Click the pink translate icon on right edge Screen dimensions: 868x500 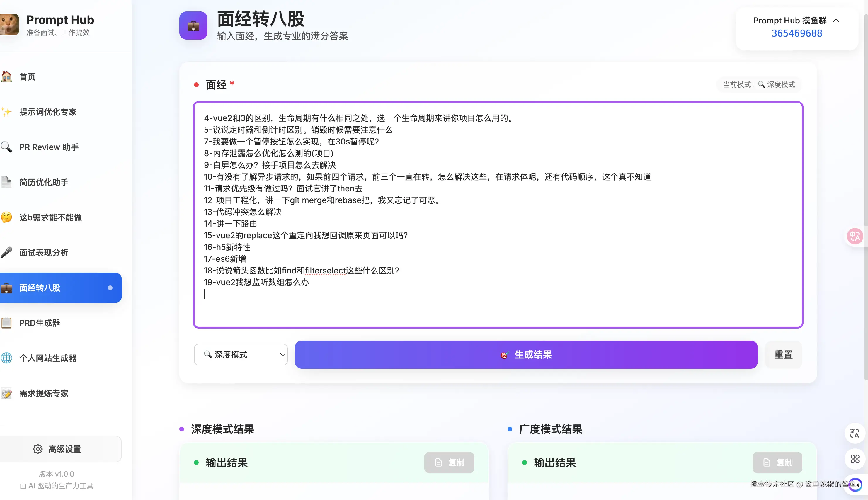click(x=854, y=236)
